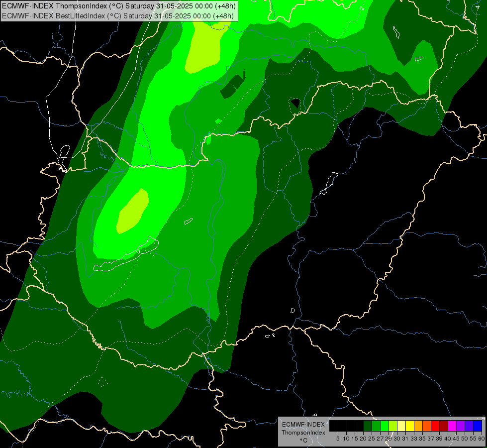This screenshot has height=448, width=487.
Task: Click the legend scale value "10"
Action: [x=346, y=439]
